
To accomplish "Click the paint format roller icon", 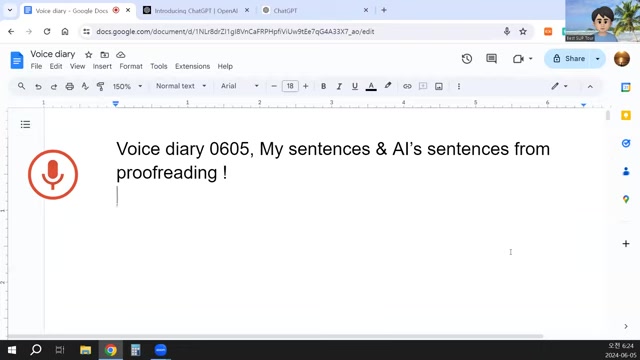I will tap(100, 86).
